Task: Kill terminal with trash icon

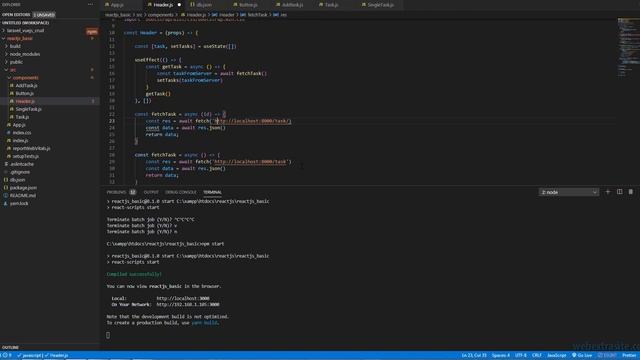Action: [x=631, y=192]
